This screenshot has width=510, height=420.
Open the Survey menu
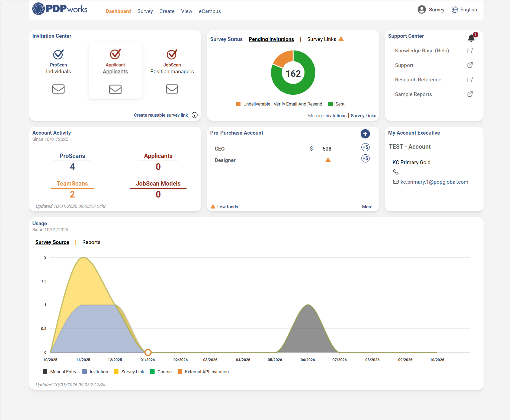(x=145, y=11)
